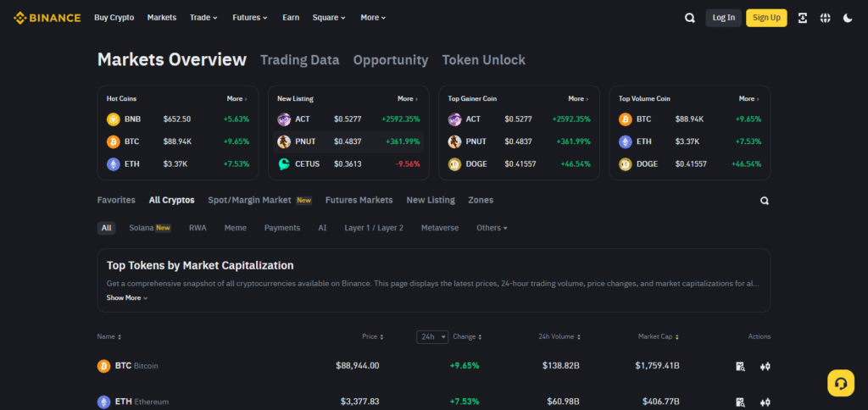The height and width of the screenshot is (410, 868).
Task: Filter by Metaverse category
Action: pos(440,228)
